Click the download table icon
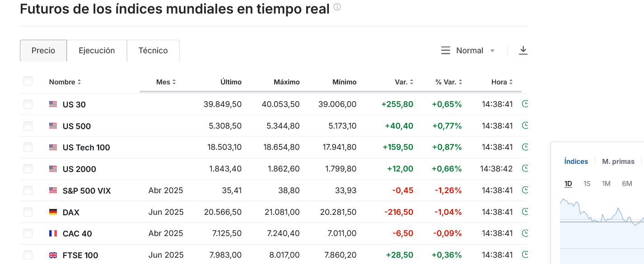The height and width of the screenshot is (264, 644). pyautogui.click(x=523, y=51)
